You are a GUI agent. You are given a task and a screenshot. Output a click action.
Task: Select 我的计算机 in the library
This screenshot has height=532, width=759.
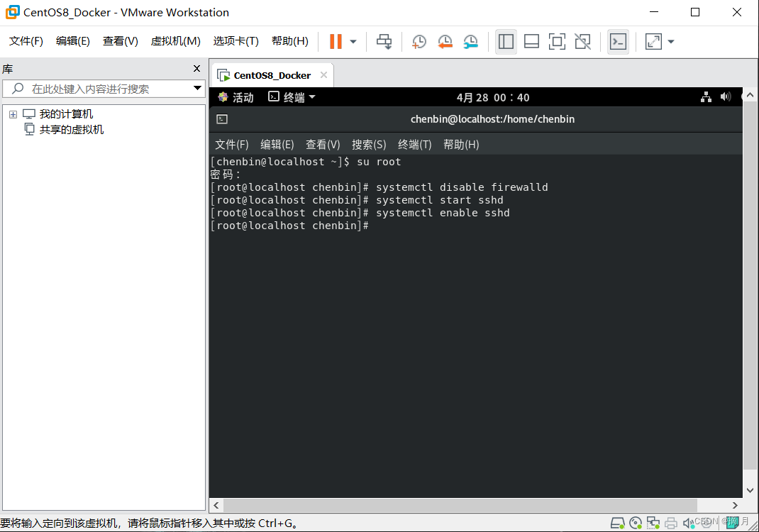click(66, 114)
